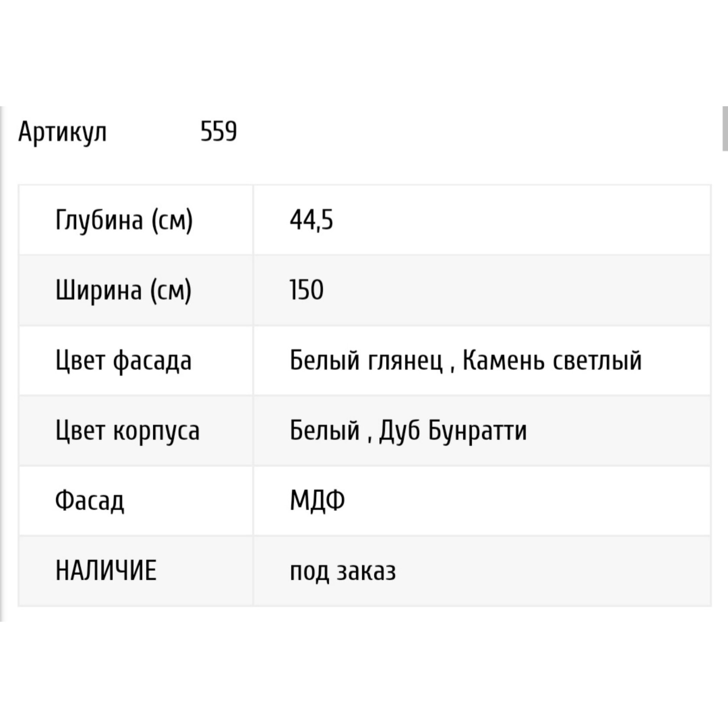
Task: Click the Дуб Бунратти body color
Action: pyautogui.click(x=453, y=431)
